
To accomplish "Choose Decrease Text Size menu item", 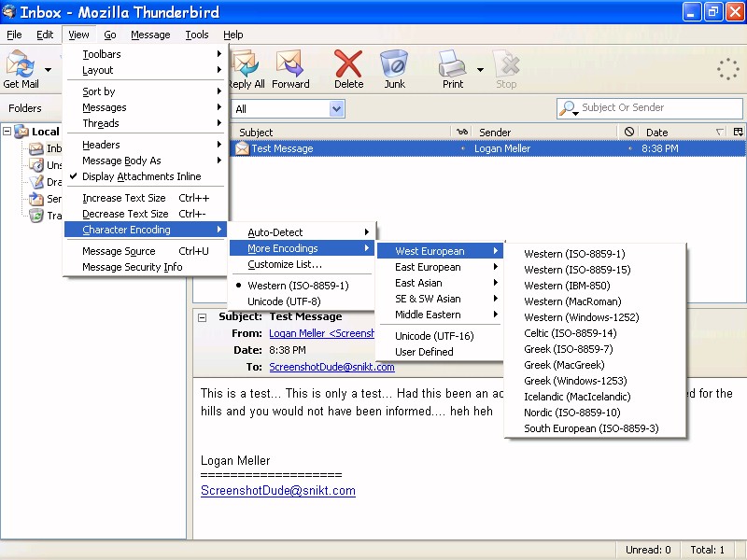I will 147,214.
